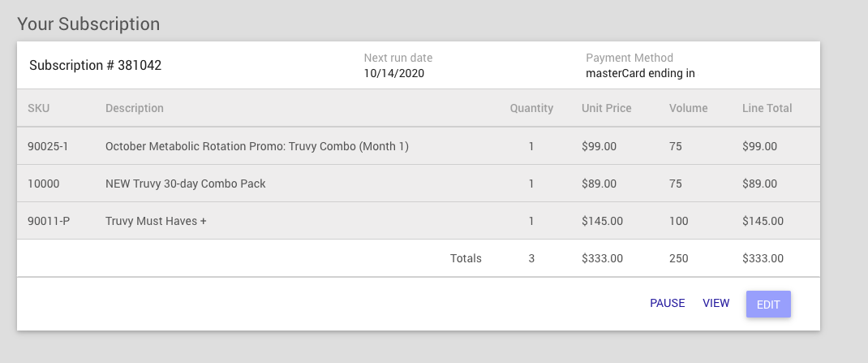Click the EDIT subscription button
The width and height of the screenshot is (868, 363).
tap(768, 305)
